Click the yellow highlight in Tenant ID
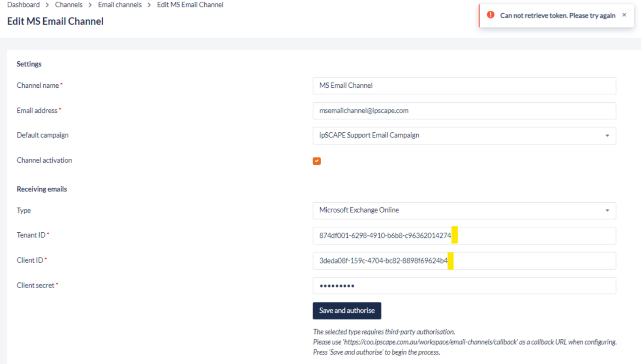 [455, 235]
